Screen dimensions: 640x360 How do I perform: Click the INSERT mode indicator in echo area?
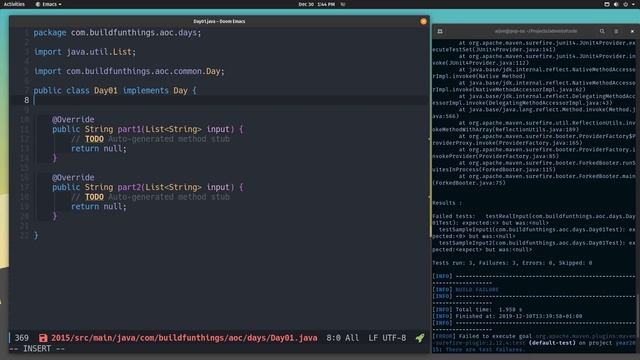click(37, 349)
